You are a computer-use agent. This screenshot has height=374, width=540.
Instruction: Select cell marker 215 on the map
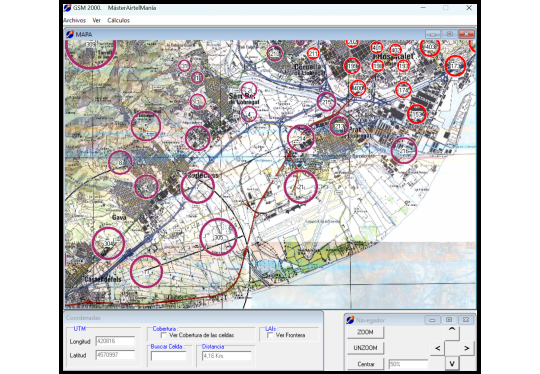326,102
